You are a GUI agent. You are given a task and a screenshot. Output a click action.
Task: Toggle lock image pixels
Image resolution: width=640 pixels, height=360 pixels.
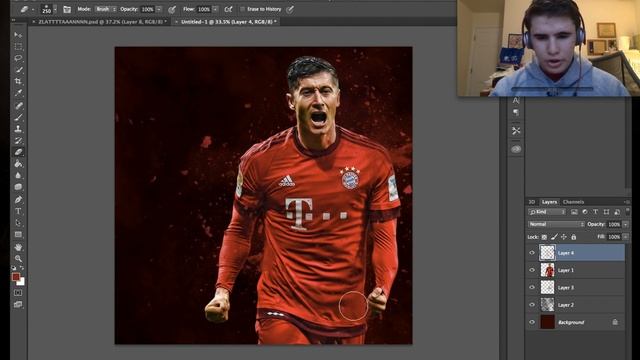click(554, 237)
